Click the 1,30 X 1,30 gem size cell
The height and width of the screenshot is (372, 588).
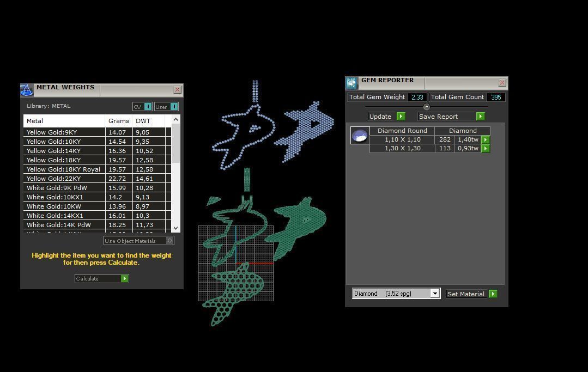(402, 148)
